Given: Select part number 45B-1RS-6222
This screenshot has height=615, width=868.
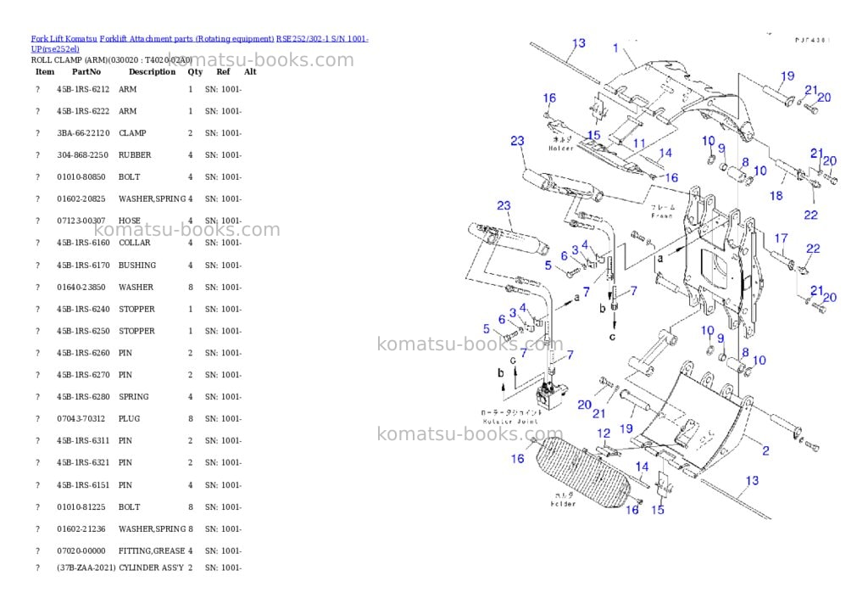Looking at the screenshot, I should click(83, 111).
